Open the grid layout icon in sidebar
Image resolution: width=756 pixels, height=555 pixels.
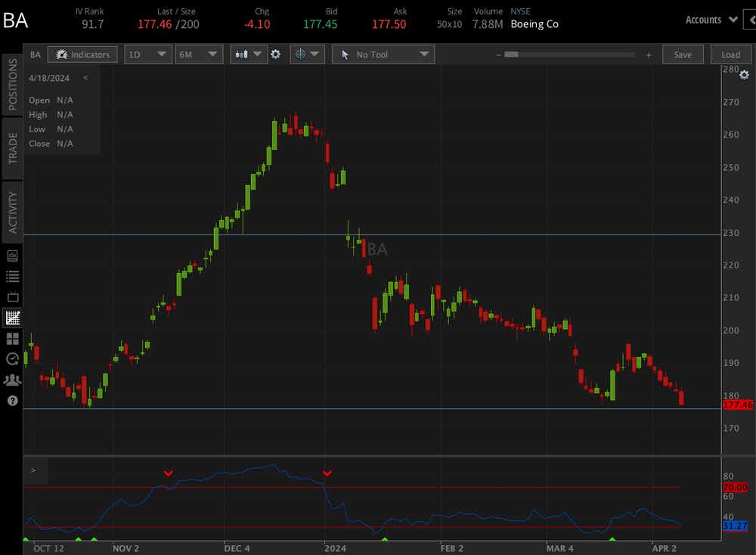click(13, 339)
